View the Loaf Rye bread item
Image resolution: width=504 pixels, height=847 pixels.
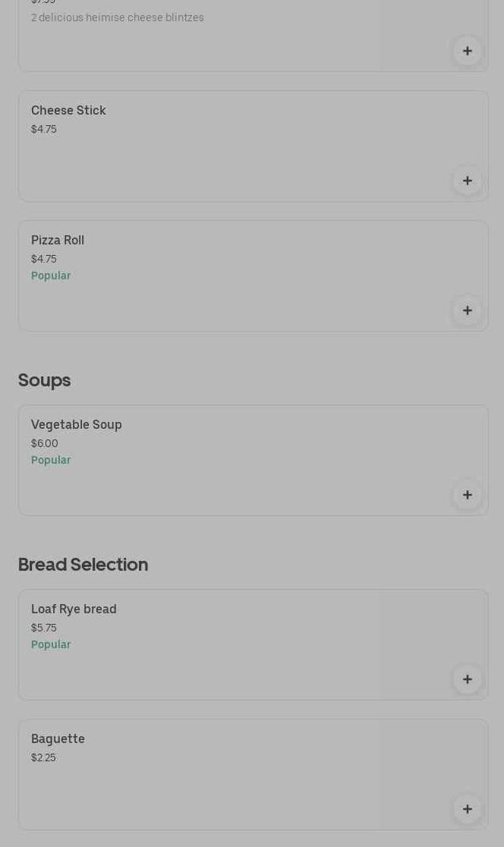coord(74,609)
